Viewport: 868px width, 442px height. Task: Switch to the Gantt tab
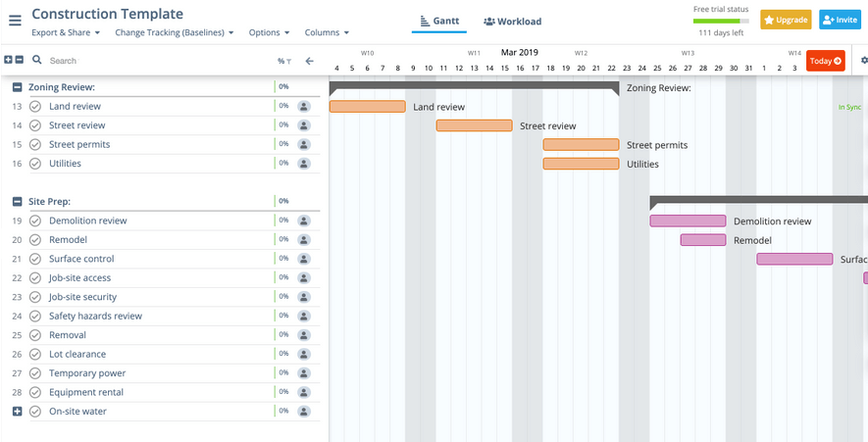(439, 22)
